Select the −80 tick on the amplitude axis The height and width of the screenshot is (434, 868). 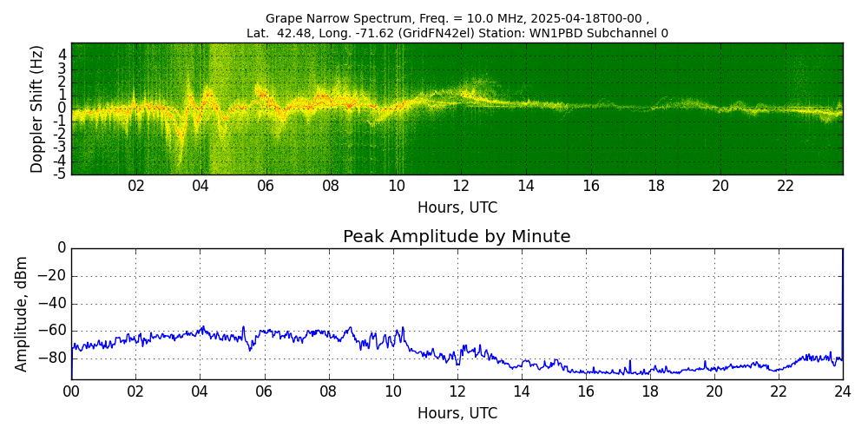pyautogui.click(x=50, y=358)
